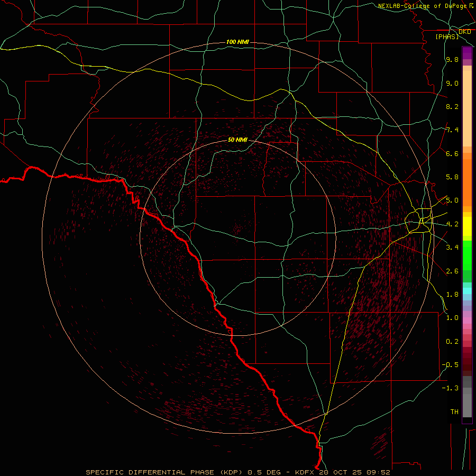Click the Specific Differential Phase caption at bottom
The height and width of the screenshot is (476, 476).
pyautogui.click(x=237, y=472)
